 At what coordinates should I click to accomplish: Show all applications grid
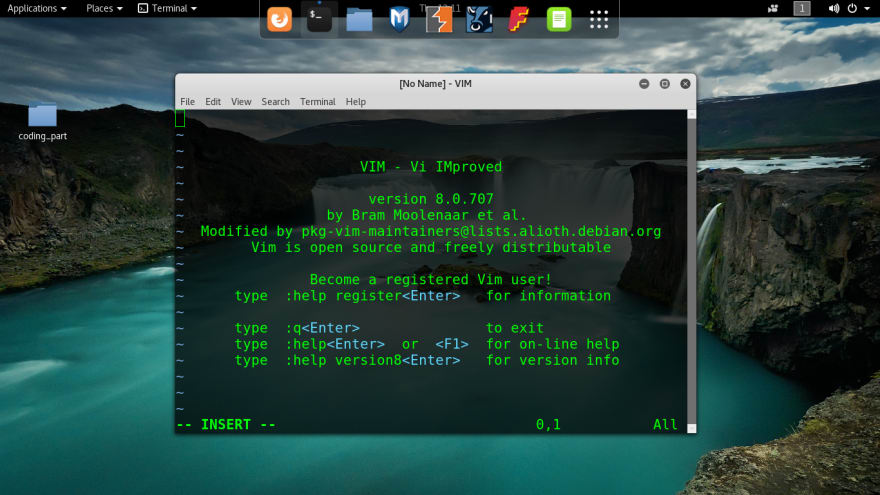[x=599, y=20]
